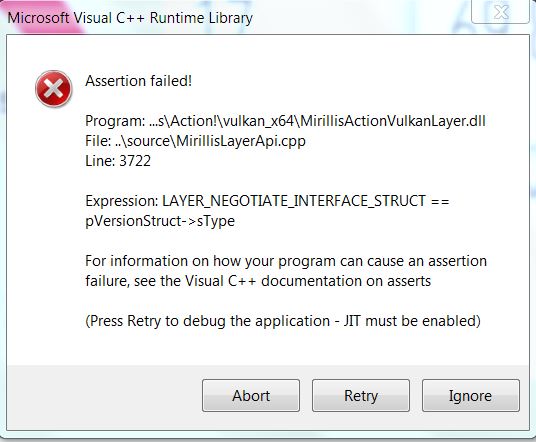Abort the program via Abort button
This screenshot has height=442, width=536.
pyautogui.click(x=251, y=396)
